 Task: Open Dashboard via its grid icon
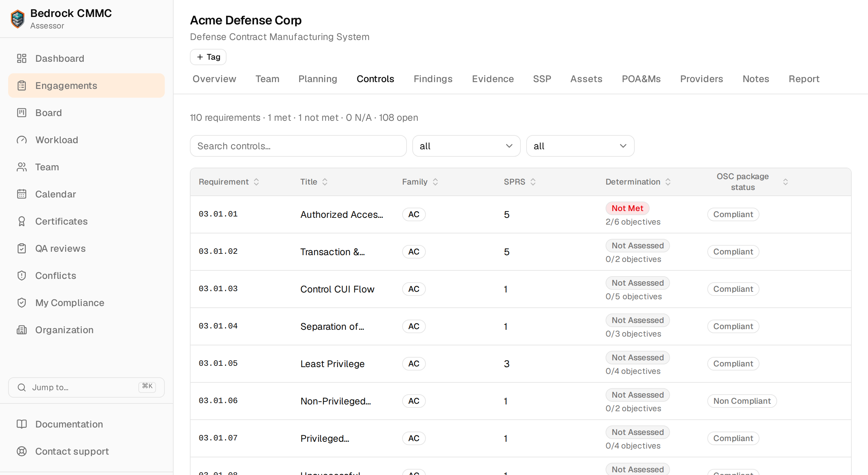coord(22,58)
